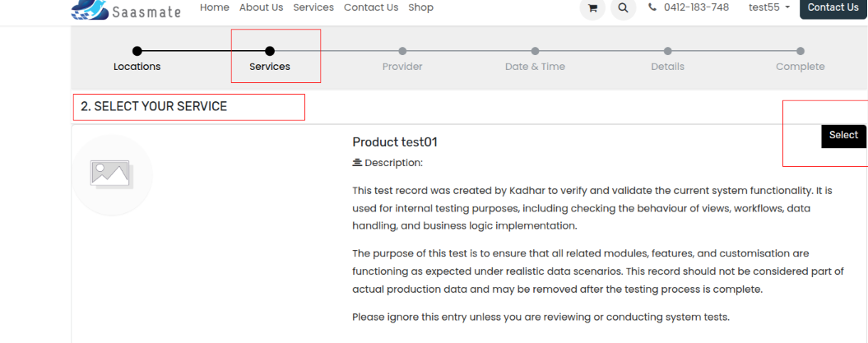Click the search magnifier icon

click(623, 8)
